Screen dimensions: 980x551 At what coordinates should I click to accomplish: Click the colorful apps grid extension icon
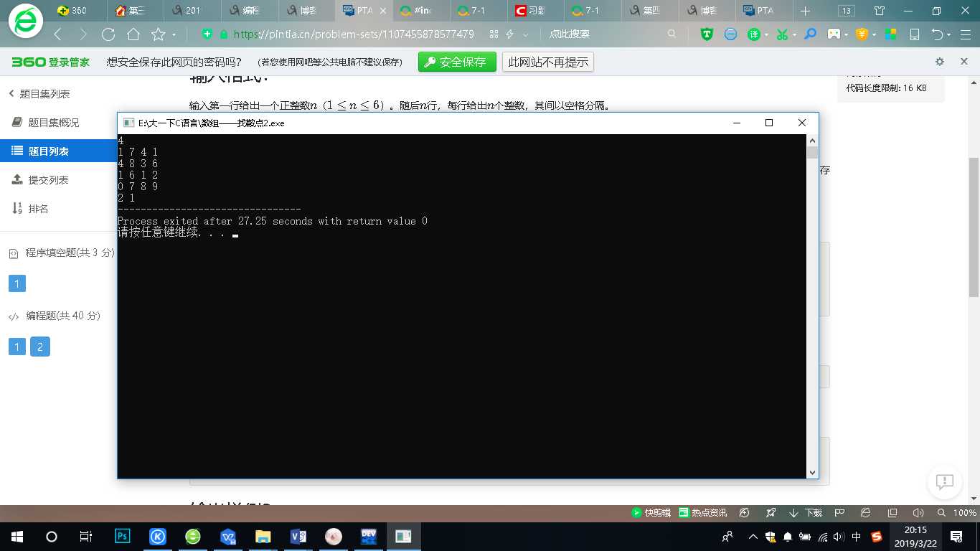pos(890,34)
